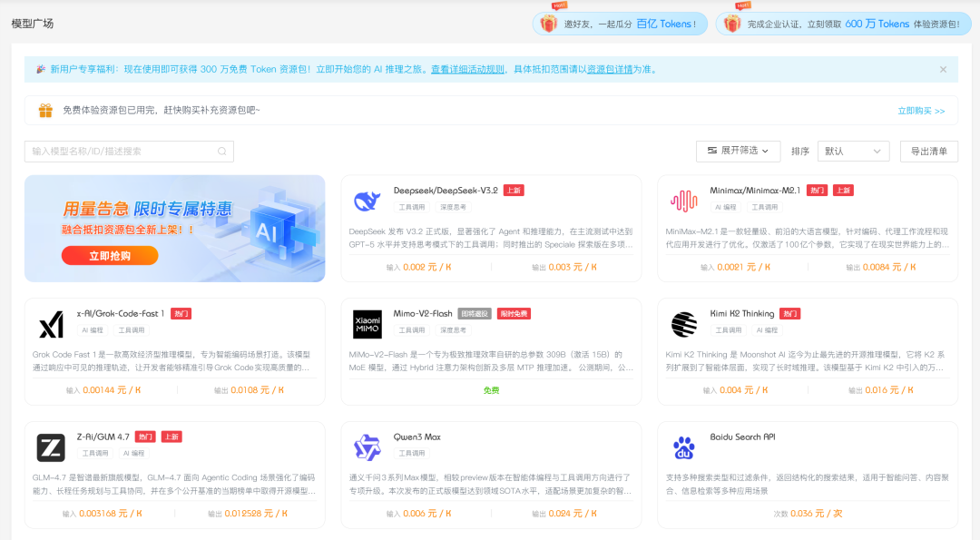Click the 热门 badge on Kimi K2 Thinking
The height and width of the screenshot is (540, 980).
(790, 314)
